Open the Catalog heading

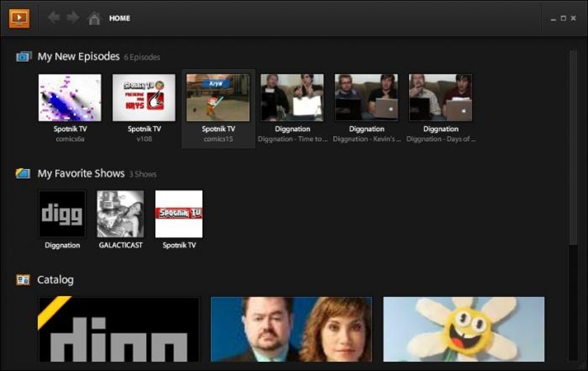tap(55, 280)
